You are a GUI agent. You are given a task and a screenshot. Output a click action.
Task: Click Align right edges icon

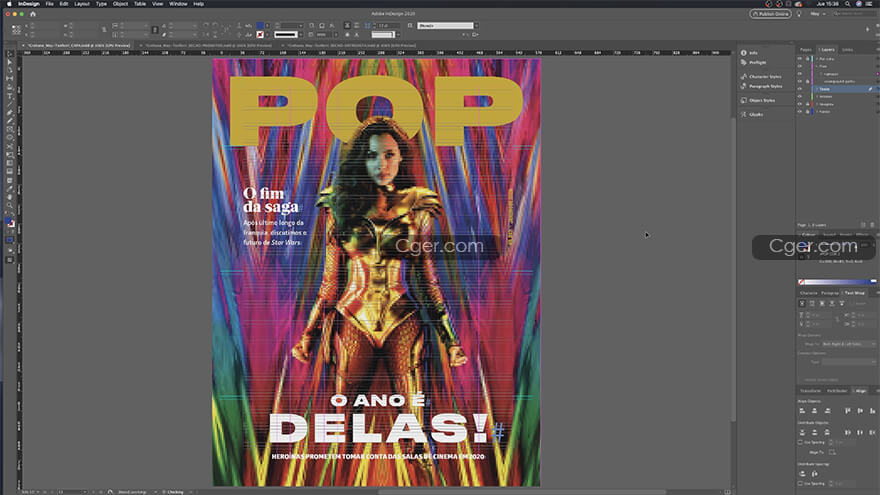[827, 411]
